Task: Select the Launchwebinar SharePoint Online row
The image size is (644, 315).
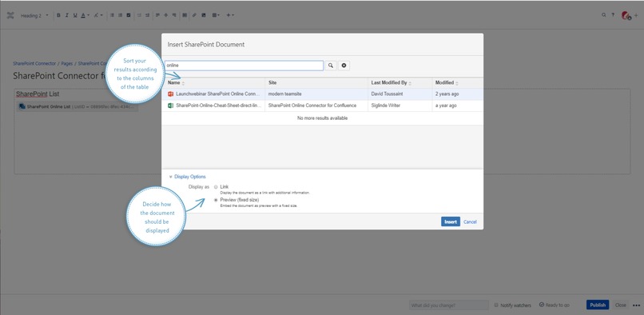Action: pos(323,94)
